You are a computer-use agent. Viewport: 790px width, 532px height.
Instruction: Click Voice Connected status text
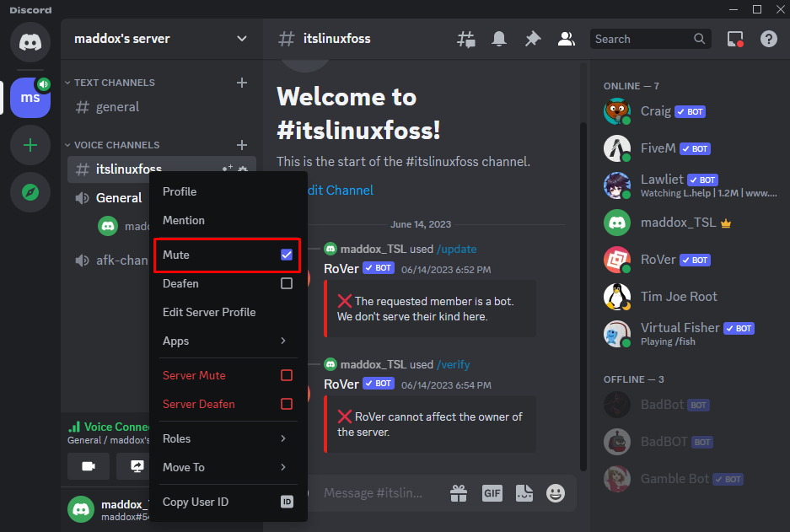[117, 427]
